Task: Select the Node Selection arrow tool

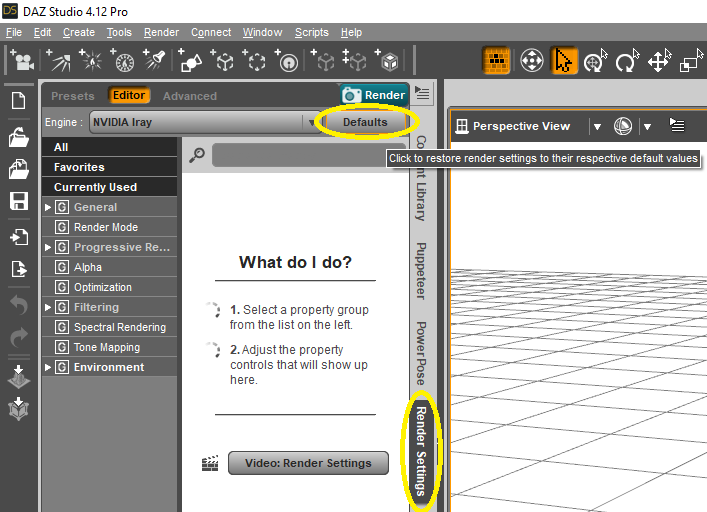Action: pyautogui.click(x=563, y=60)
